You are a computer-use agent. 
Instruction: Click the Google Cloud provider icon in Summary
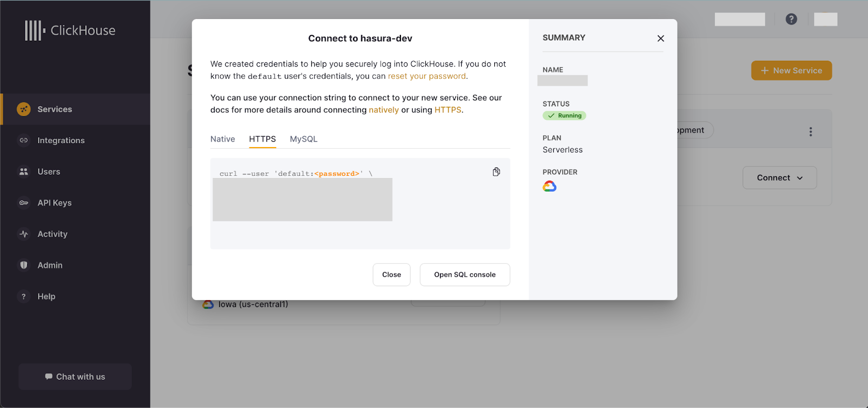(550, 187)
